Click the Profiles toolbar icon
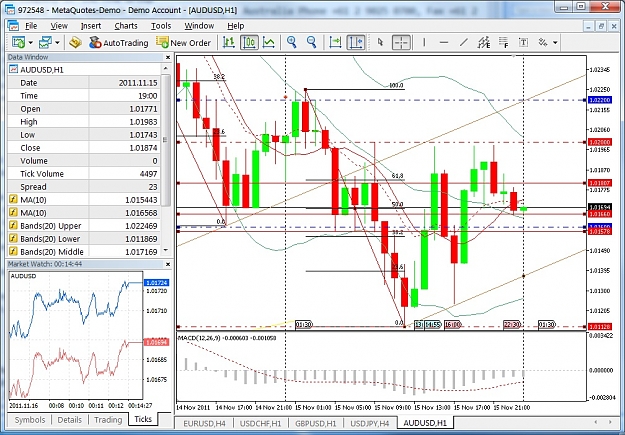The height and width of the screenshot is (435, 625). pyautogui.click(x=45, y=42)
